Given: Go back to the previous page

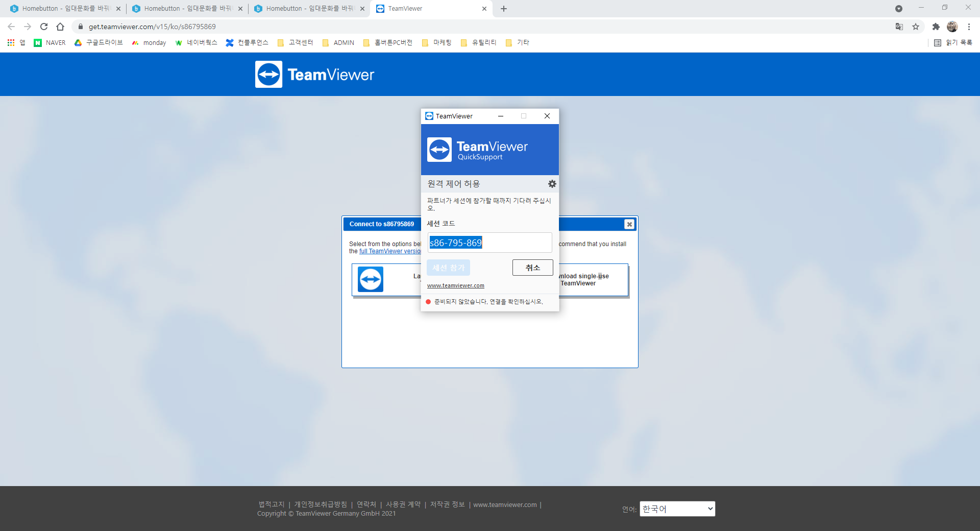Looking at the screenshot, I should tap(11, 27).
